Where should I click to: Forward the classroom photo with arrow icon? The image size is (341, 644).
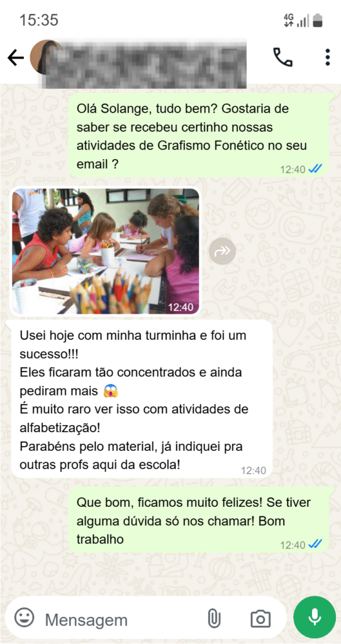coord(222,251)
